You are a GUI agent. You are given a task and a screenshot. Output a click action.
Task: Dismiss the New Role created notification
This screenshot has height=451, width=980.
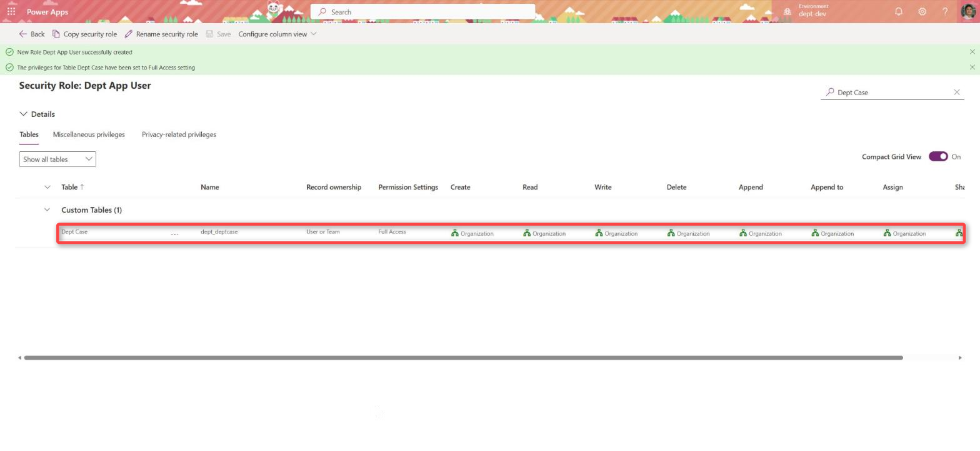(972, 52)
